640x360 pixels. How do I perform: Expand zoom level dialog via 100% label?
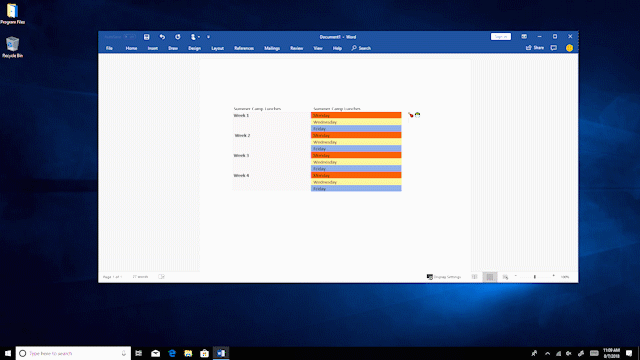(565, 277)
